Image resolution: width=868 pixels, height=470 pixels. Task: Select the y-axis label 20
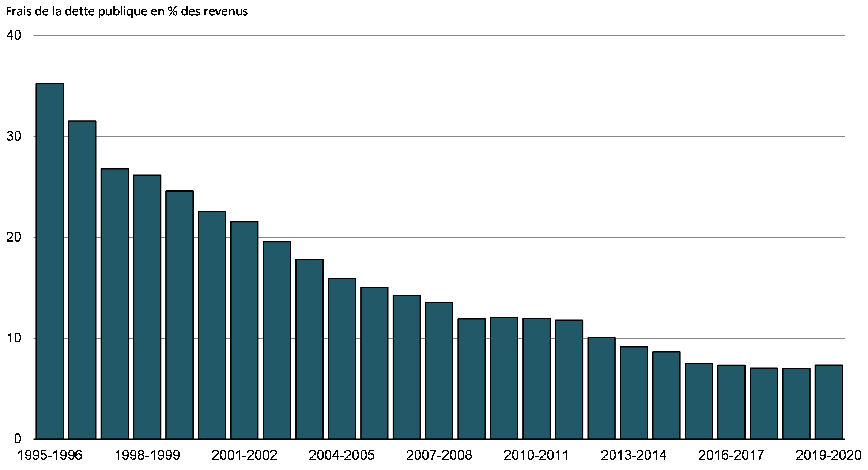pyautogui.click(x=14, y=237)
